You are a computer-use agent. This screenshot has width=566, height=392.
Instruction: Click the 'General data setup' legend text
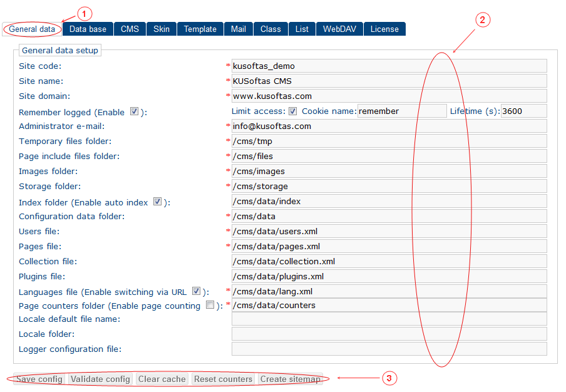(x=60, y=51)
